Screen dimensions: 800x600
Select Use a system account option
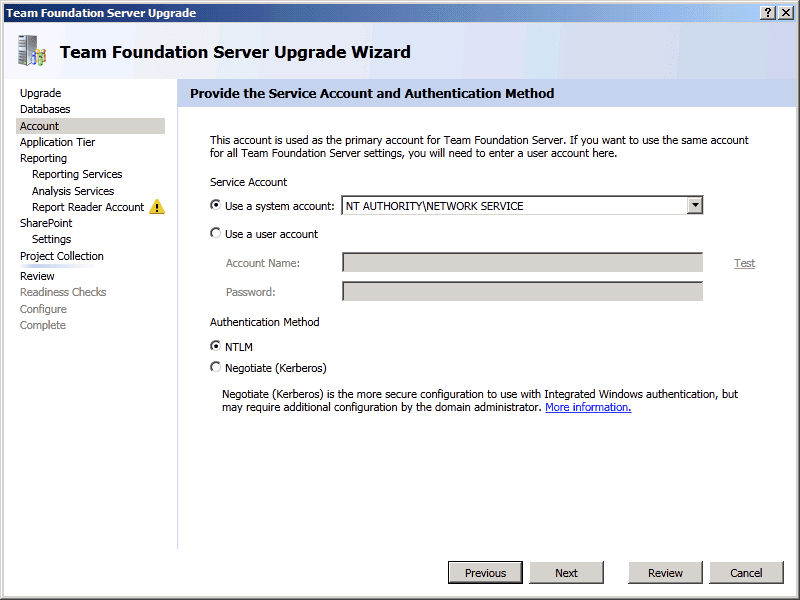tap(216, 205)
